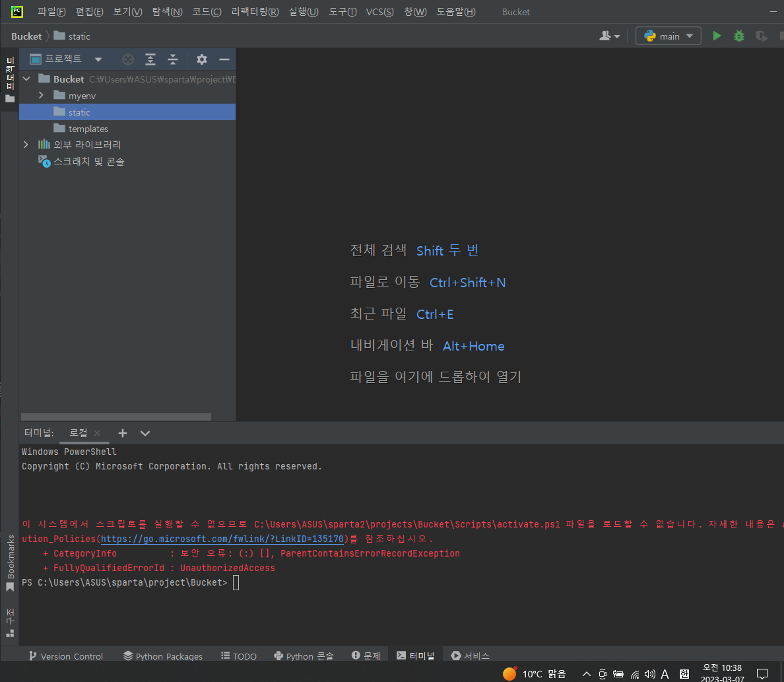Click Bucket in the navigation breadcrumb
Viewport: 784px width, 682px height.
26,36
